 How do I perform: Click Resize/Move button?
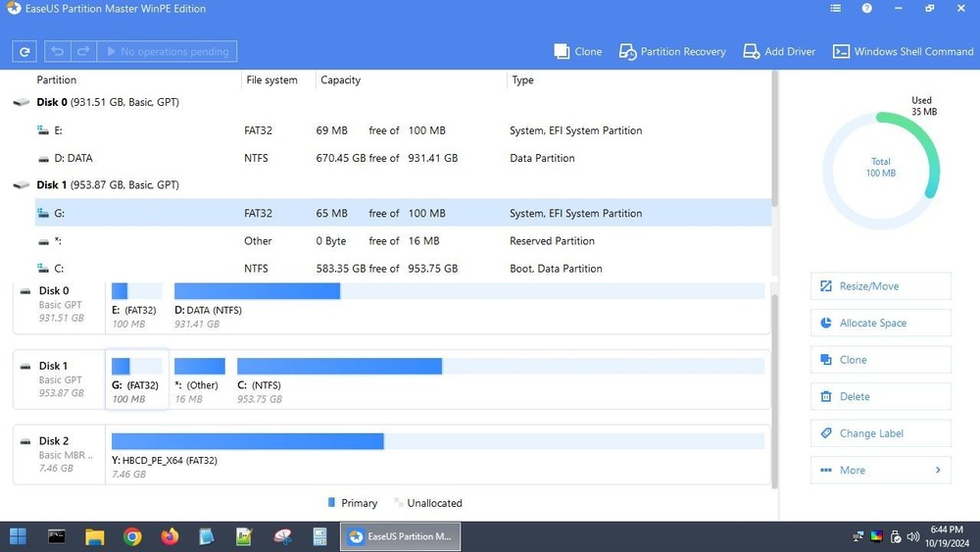[x=881, y=286]
